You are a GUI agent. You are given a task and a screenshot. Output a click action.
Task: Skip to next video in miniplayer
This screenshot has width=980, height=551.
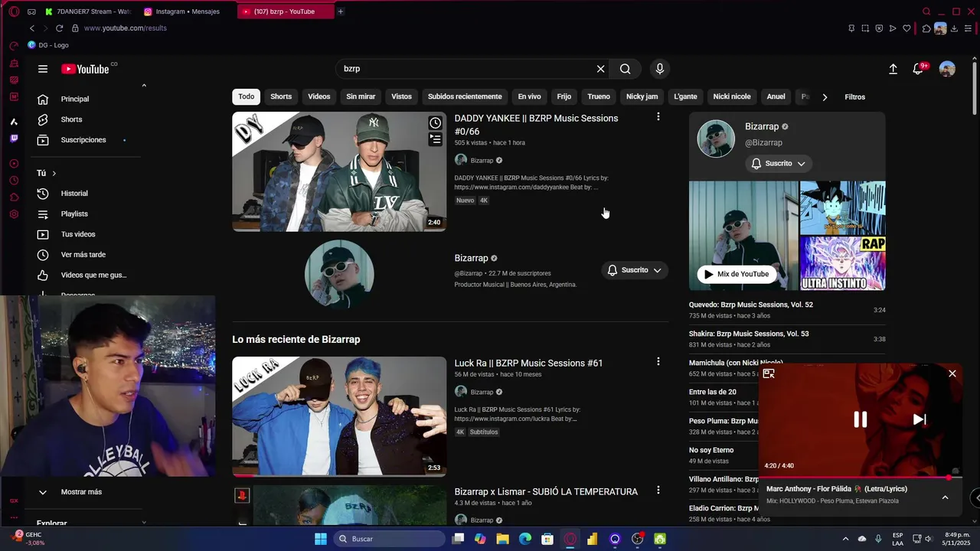[920, 419]
